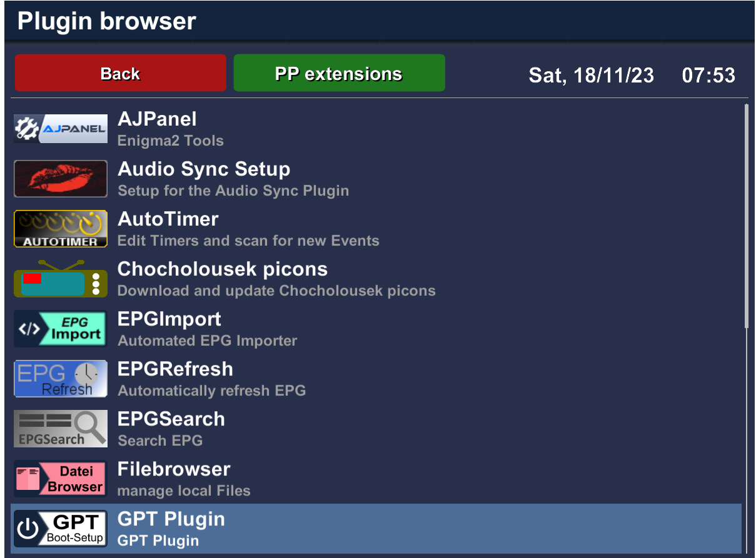Open the Datei Browser icon
Image resolution: width=756 pixels, height=558 pixels.
(x=61, y=479)
